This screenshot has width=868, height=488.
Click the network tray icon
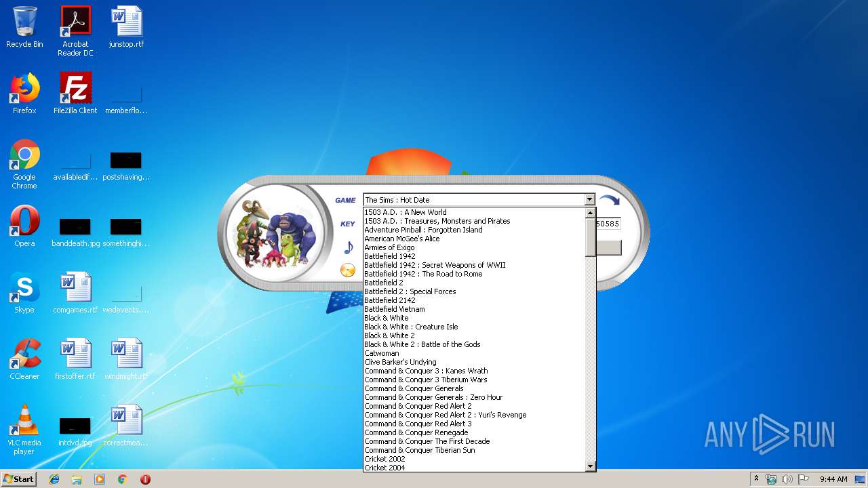[x=771, y=479]
